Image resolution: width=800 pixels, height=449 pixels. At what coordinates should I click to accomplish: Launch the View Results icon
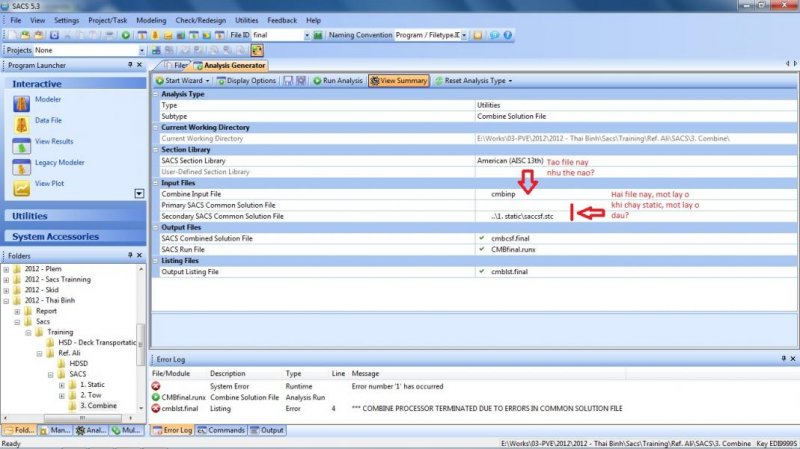click(21, 146)
